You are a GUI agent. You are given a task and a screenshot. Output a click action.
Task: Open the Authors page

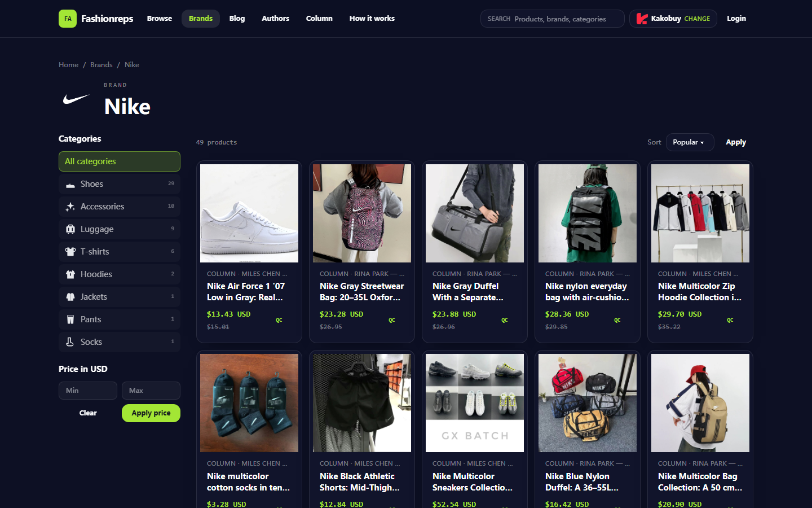click(x=276, y=19)
